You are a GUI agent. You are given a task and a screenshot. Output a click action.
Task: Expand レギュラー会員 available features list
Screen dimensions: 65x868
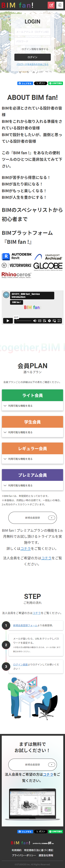point(33,459)
